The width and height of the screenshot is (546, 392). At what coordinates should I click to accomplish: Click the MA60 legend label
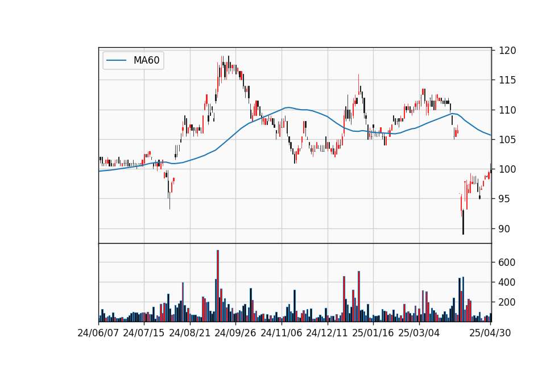(146, 61)
